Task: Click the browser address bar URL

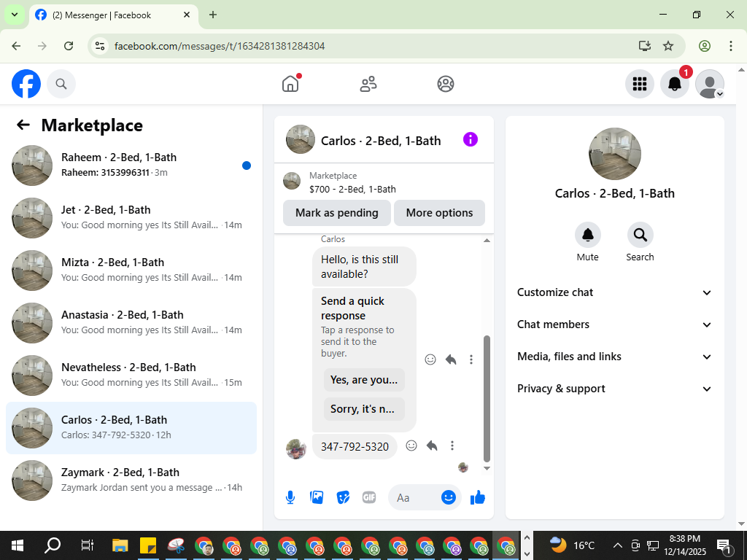Action: [220, 46]
